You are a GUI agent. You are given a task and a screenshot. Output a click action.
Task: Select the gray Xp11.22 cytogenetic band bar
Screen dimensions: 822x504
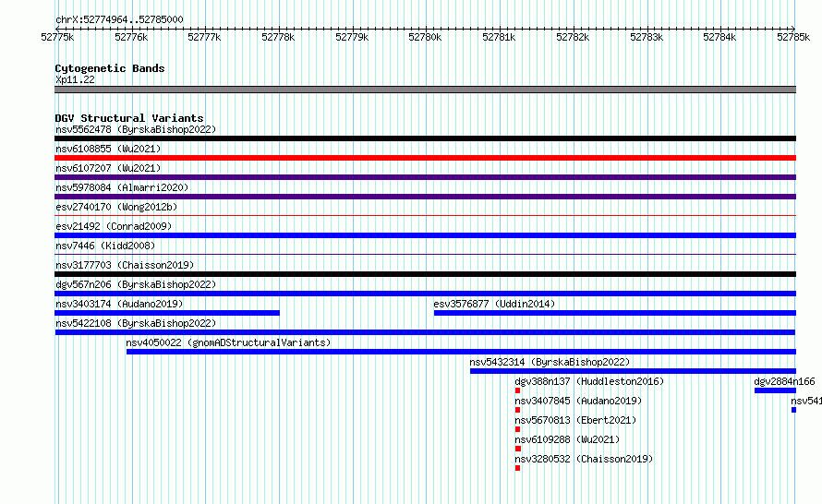pos(425,90)
